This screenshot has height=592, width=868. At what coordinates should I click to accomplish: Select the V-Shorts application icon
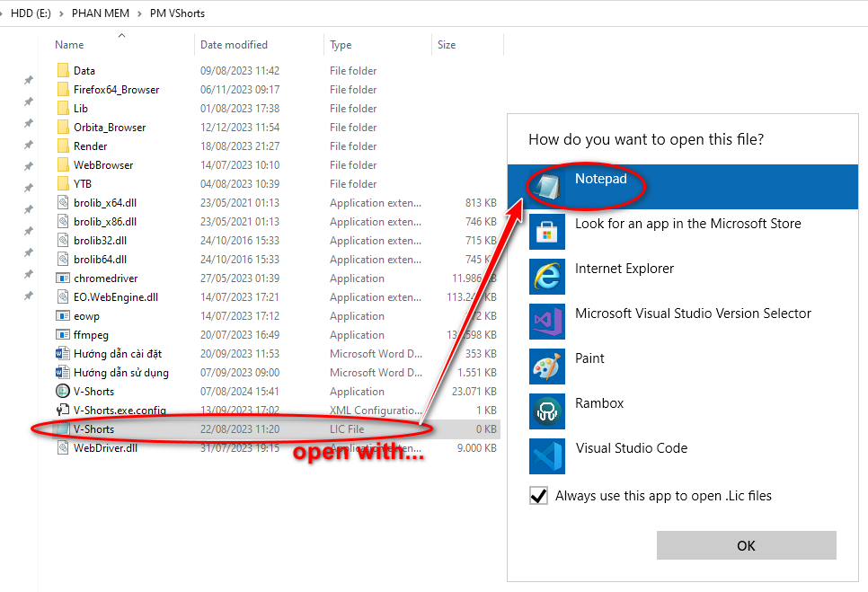[63, 391]
